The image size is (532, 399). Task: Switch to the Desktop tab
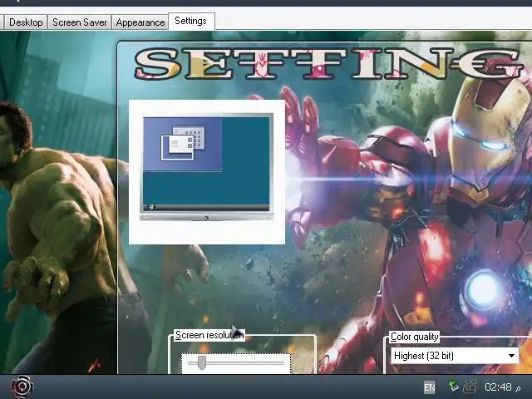[26, 22]
